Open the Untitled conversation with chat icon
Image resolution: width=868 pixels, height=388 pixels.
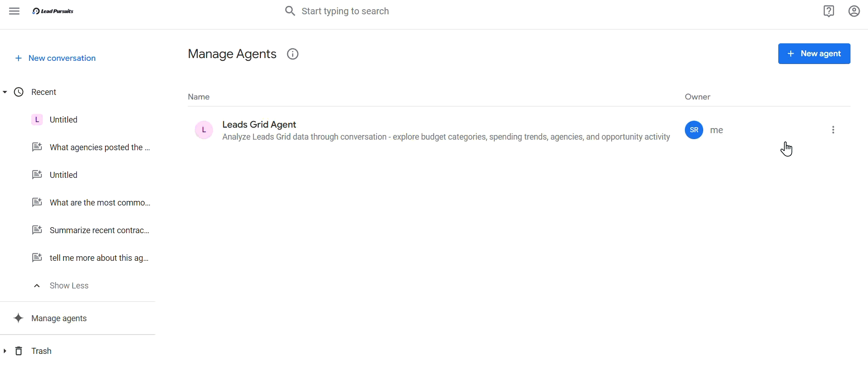(x=54, y=175)
